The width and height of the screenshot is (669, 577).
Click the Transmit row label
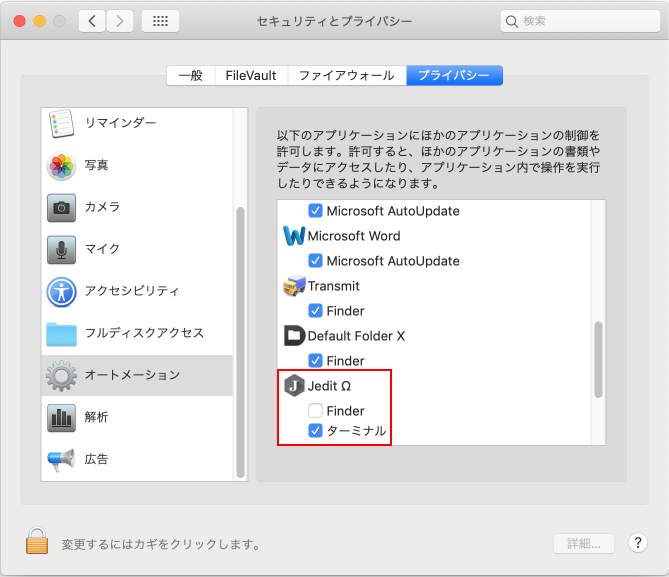pos(334,286)
